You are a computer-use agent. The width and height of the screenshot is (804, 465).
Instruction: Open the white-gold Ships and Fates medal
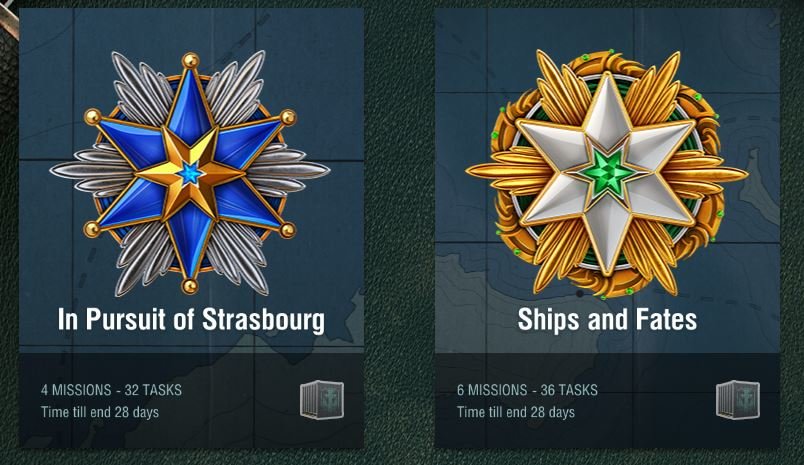[607, 173]
